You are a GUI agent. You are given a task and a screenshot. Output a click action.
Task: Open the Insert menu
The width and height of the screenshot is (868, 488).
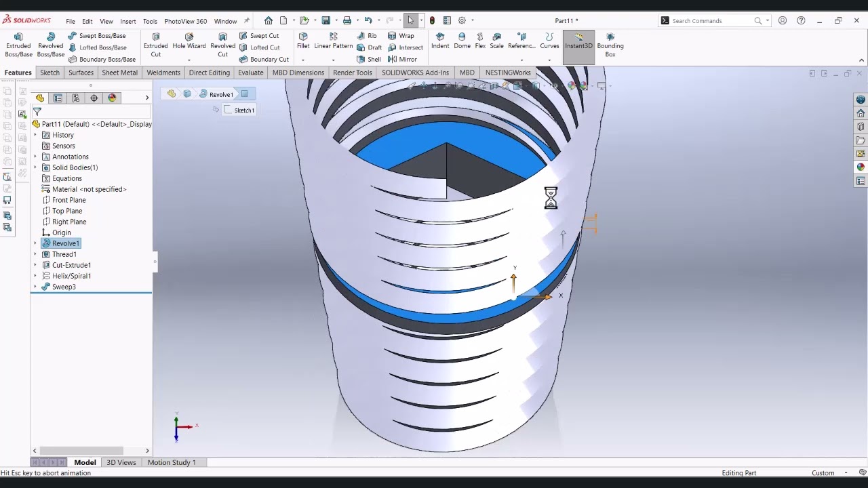coord(127,21)
